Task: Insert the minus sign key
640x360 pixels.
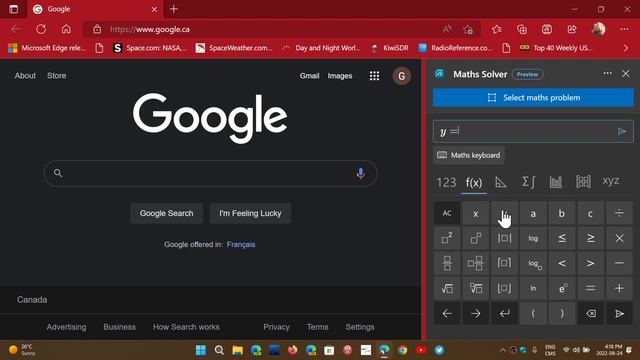Action: (619, 263)
